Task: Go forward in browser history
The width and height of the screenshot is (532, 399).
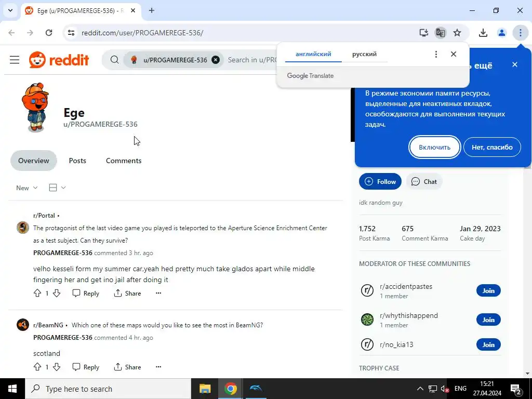Action: 30,33
